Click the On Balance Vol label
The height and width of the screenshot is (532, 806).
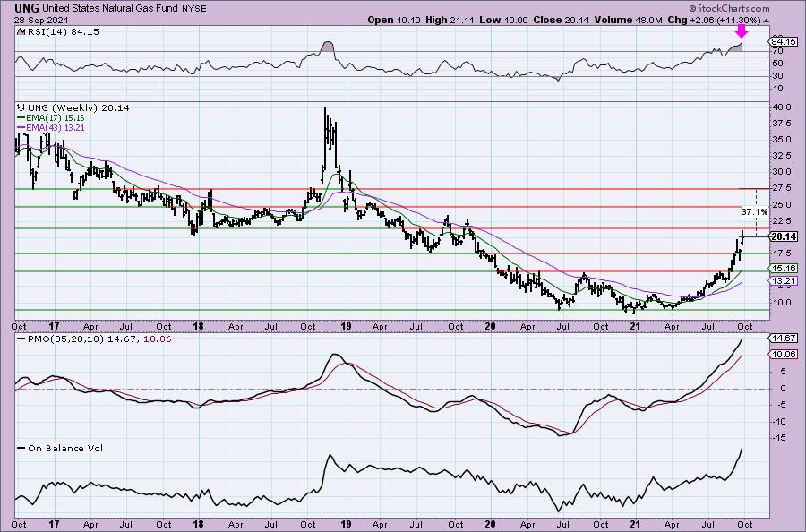[x=65, y=448]
